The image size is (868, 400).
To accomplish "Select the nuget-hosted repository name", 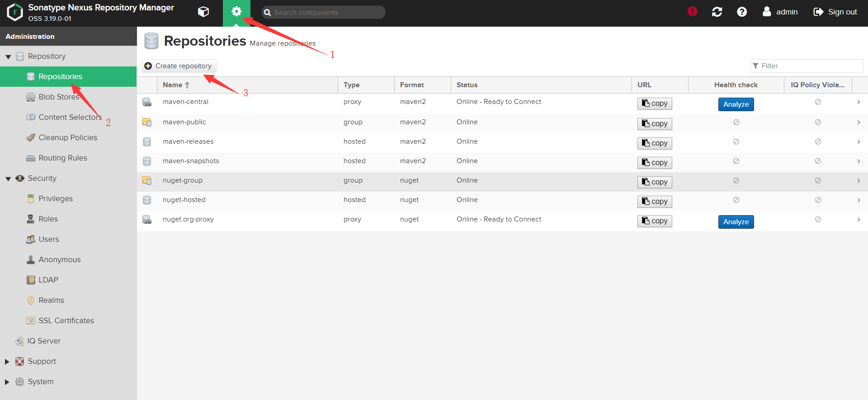I will click(184, 200).
